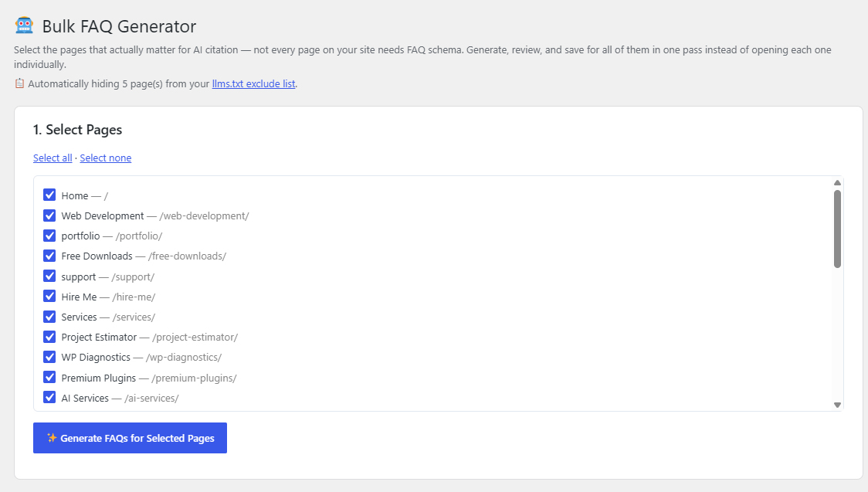Click the '/hire-me/' path text
868x492 pixels.
click(134, 297)
